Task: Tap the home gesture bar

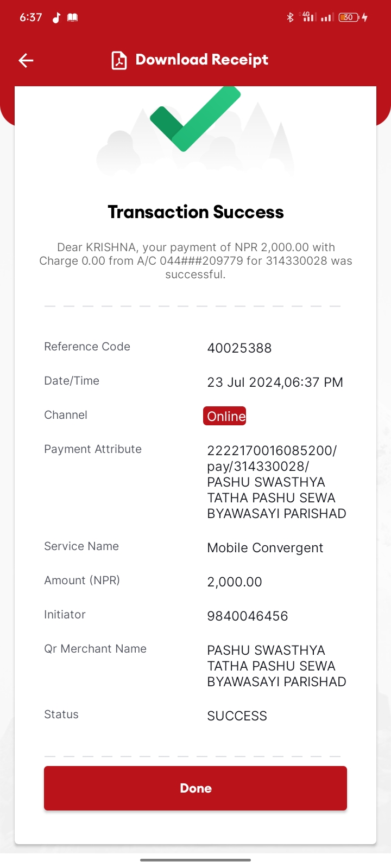Action: [x=195, y=860]
